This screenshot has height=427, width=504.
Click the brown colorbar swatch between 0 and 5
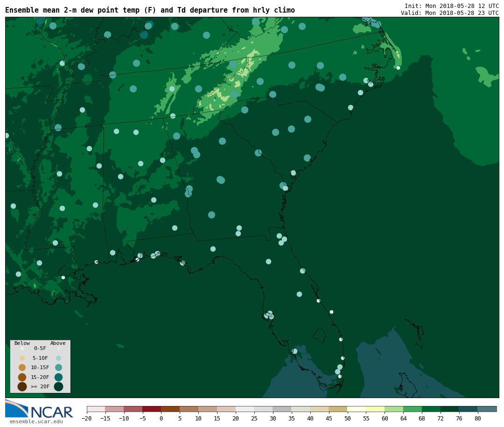pyautogui.click(x=170, y=409)
